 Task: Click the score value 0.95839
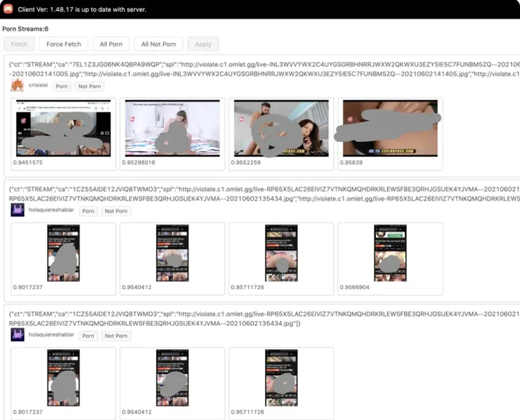click(x=351, y=162)
